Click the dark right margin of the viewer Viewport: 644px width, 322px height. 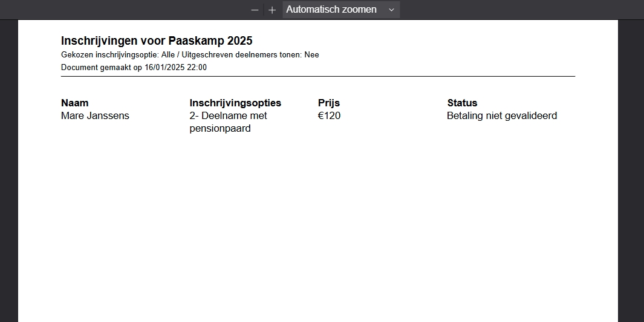tap(631, 170)
